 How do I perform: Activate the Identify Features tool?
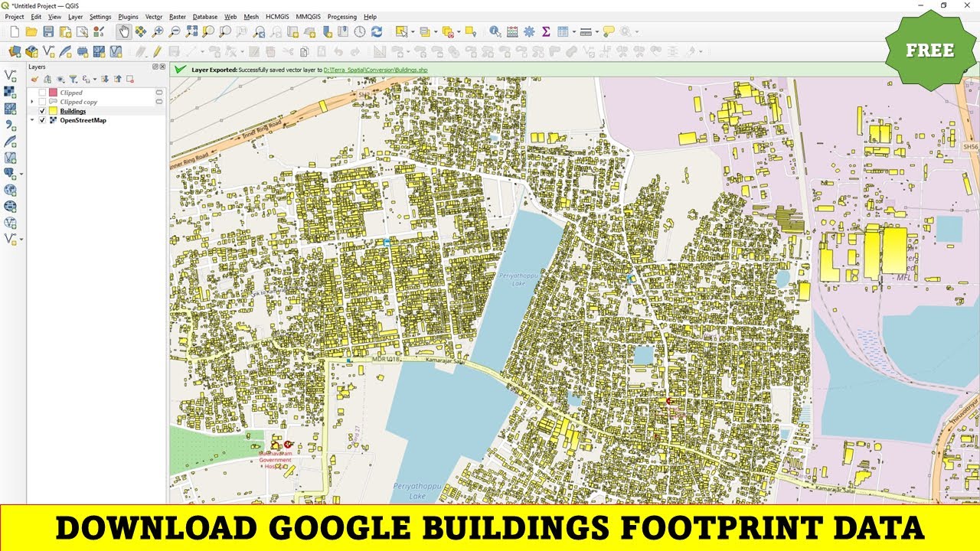(x=495, y=31)
